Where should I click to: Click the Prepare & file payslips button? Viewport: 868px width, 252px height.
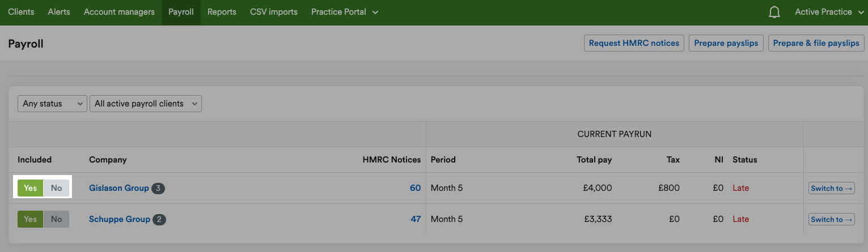click(x=816, y=43)
